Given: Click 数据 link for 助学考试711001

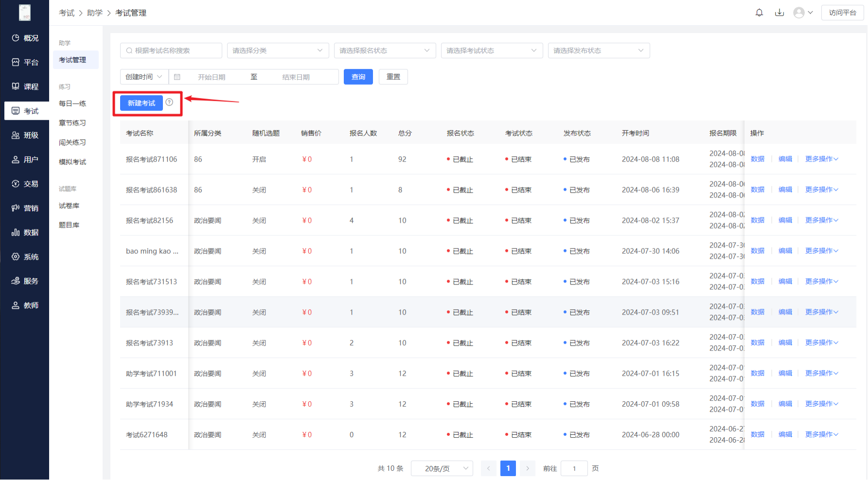Looking at the screenshot, I should pos(758,373).
